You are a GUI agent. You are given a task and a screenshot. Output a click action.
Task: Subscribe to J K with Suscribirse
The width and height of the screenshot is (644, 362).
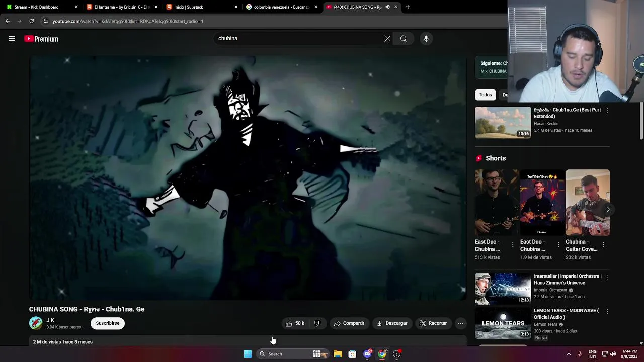108,323
